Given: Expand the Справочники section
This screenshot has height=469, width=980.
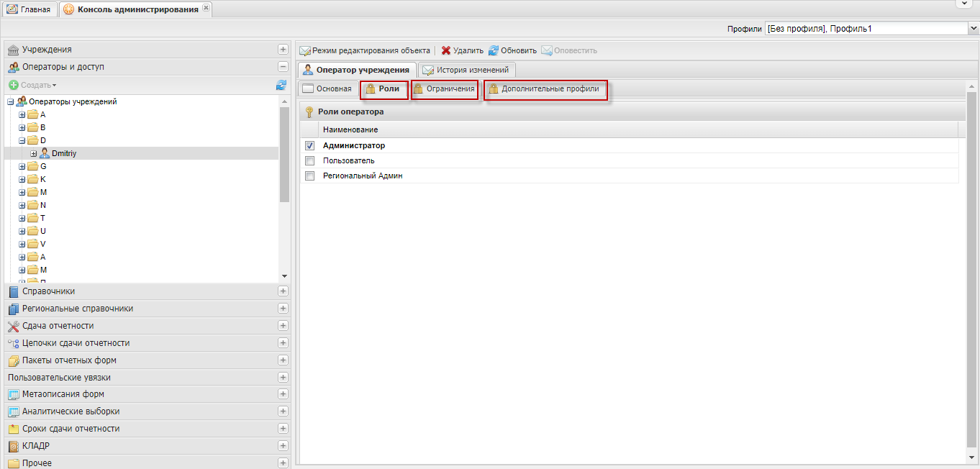Looking at the screenshot, I should click(x=283, y=291).
